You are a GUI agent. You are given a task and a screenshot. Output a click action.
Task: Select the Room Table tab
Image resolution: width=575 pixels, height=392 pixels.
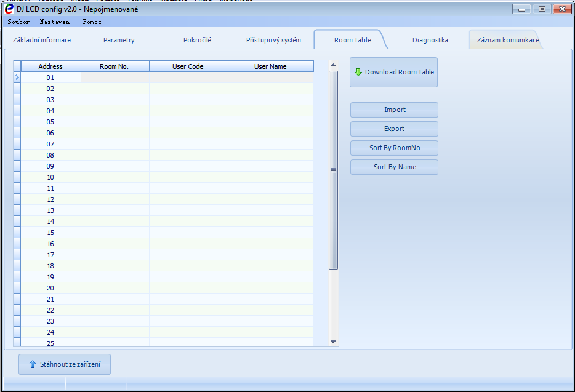[x=352, y=40]
